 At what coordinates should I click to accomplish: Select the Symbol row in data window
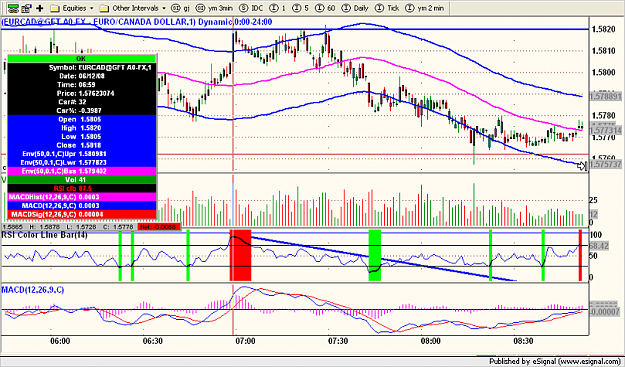82,67
